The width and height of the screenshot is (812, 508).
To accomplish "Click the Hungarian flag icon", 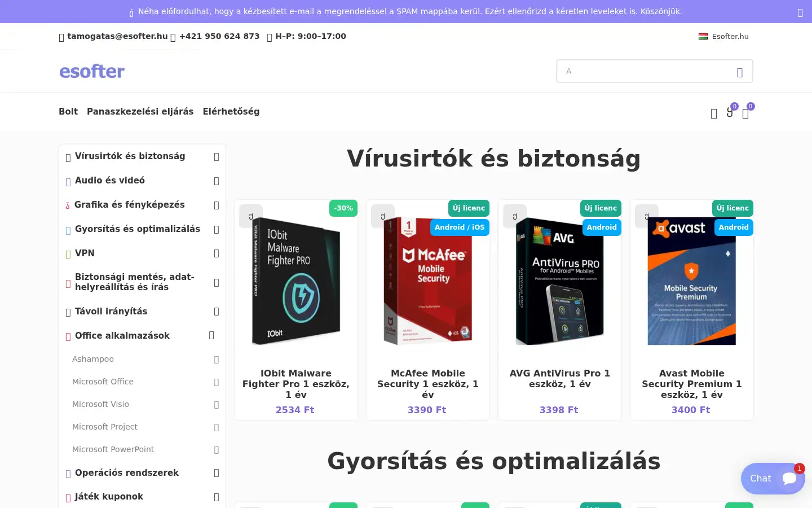I will pos(703,36).
